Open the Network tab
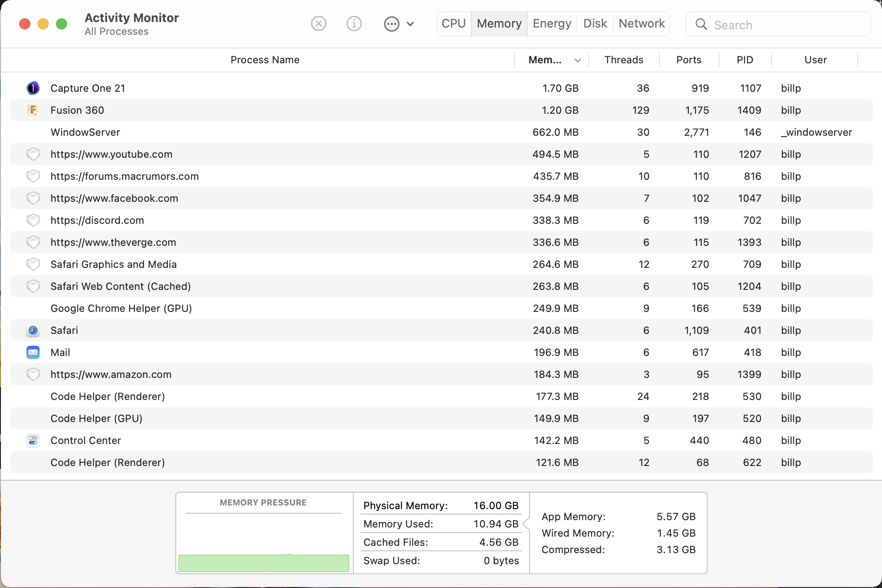This screenshot has height=588, width=882. (x=642, y=23)
